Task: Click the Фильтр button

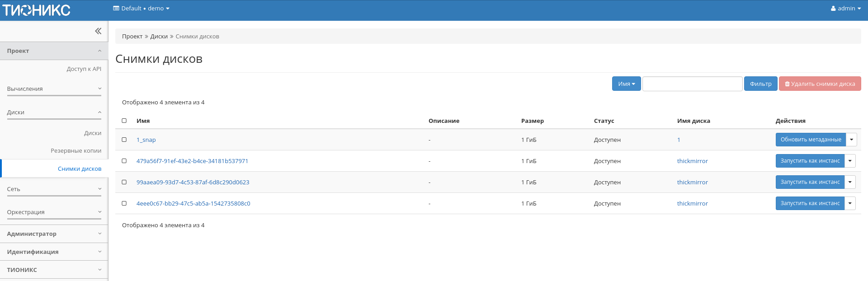Action: 760,84
